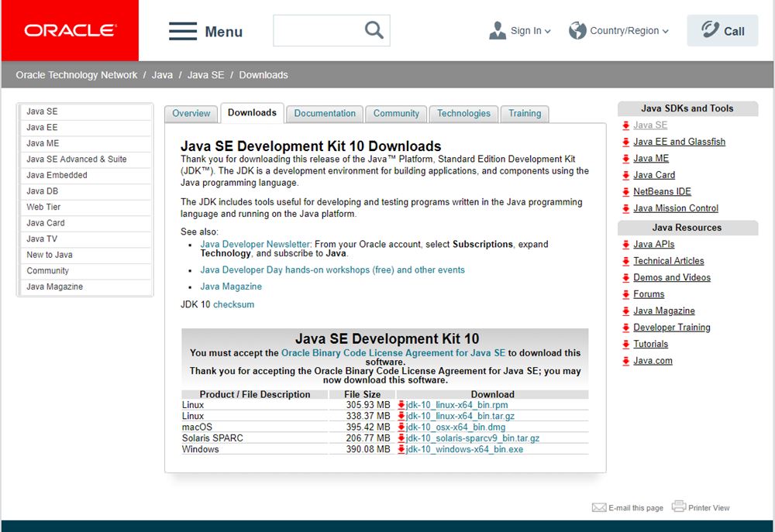
Task: Click the Sign In person icon
Action: coord(498,31)
